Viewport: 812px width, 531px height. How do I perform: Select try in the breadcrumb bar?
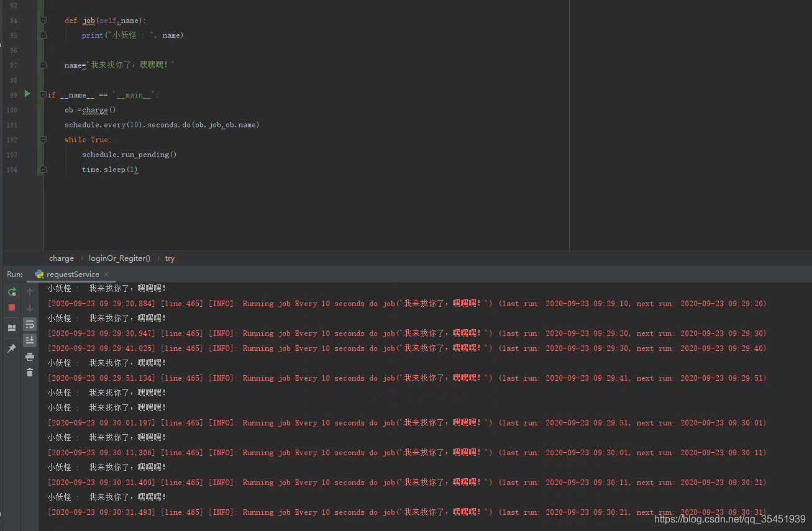point(170,258)
